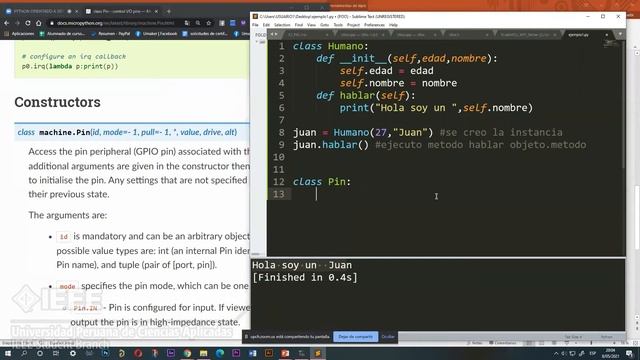Click Dejar de compartir button
This screenshot has width=640, height=360.
click(356, 337)
